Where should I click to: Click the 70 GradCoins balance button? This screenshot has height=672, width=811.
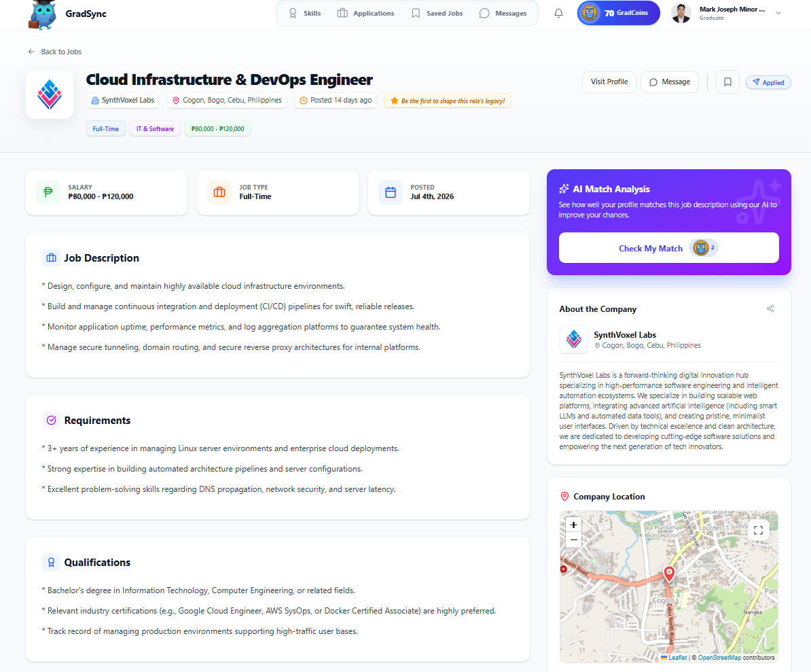point(619,13)
